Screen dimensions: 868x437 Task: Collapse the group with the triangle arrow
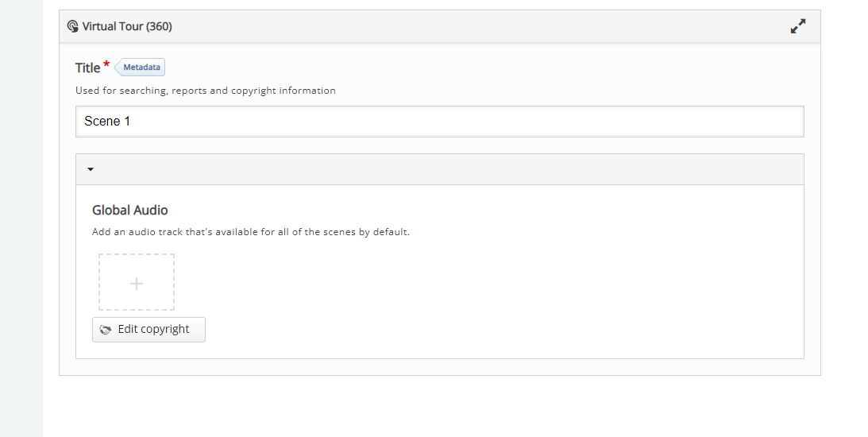91,169
